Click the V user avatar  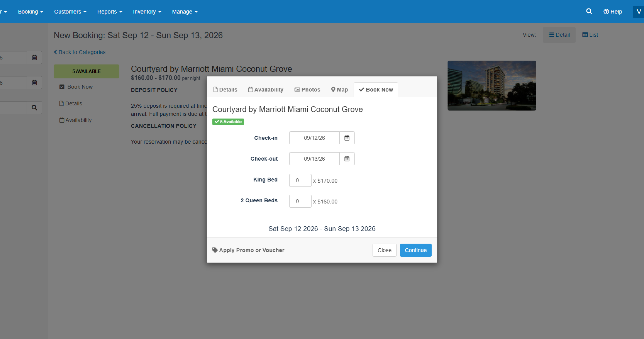tap(639, 12)
